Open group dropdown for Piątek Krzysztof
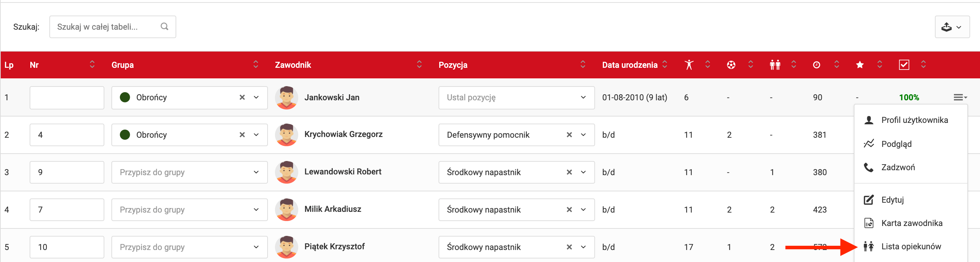The width and height of the screenshot is (980, 262). (256, 247)
